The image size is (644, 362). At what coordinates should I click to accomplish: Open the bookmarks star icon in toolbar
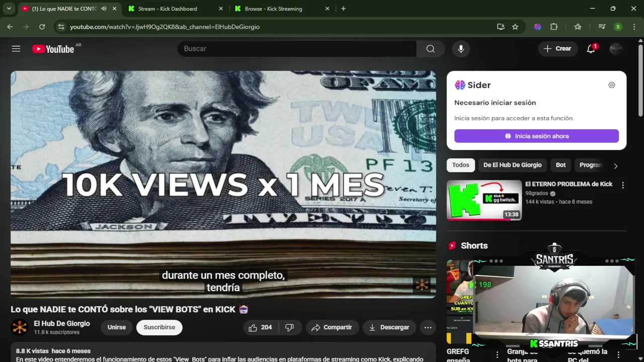[578, 27]
